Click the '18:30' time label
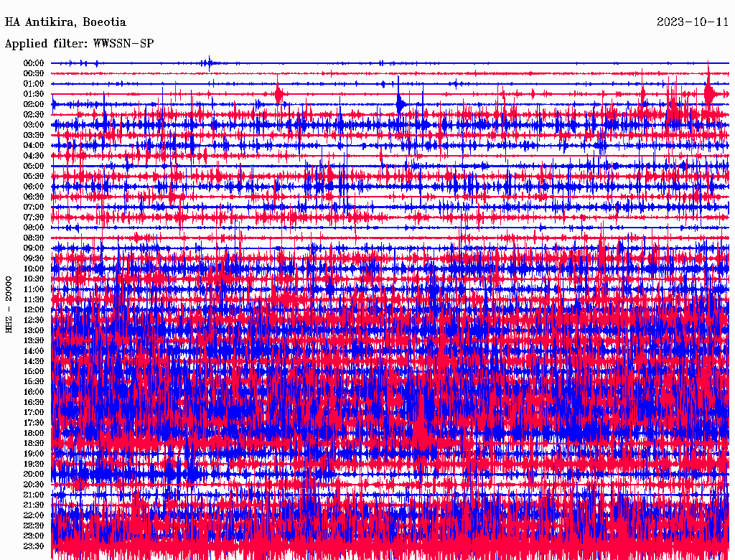 pos(34,443)
